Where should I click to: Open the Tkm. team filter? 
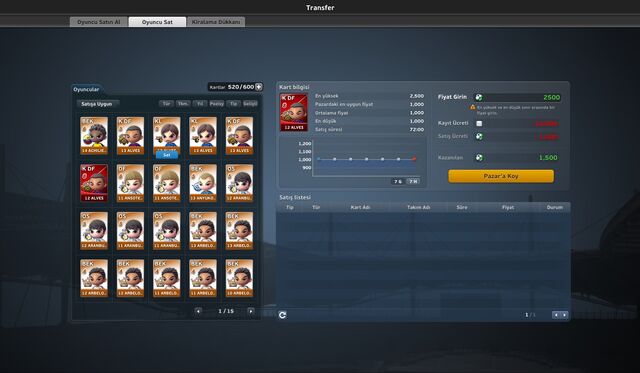(183, 104)
